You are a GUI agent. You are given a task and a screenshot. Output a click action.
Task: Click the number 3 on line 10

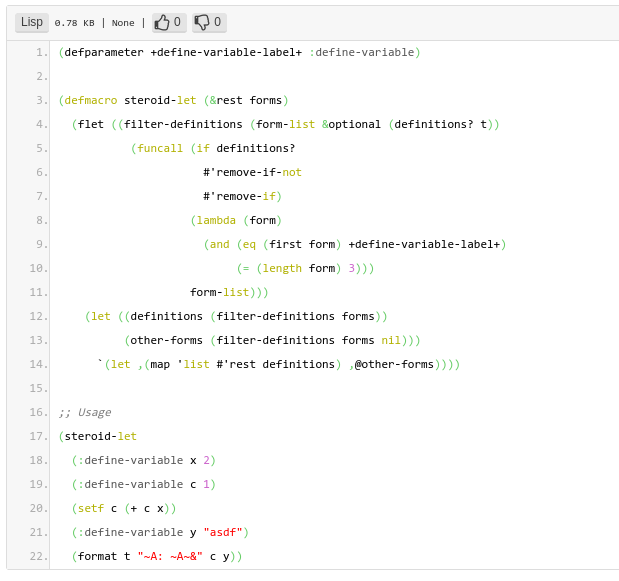pyautogui.click(x=351, y=268)
